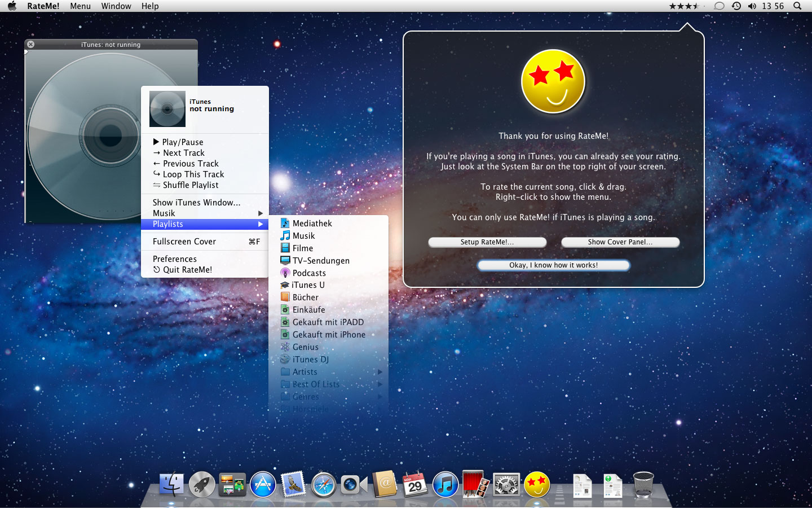Open Mission Control from the Dock
Screen dimensions: 812x508
pyautogui.click(x=232, y=484)
